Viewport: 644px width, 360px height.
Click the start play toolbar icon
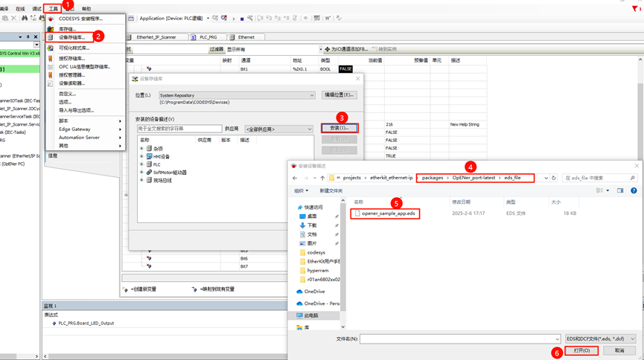[x=234, y=19]
